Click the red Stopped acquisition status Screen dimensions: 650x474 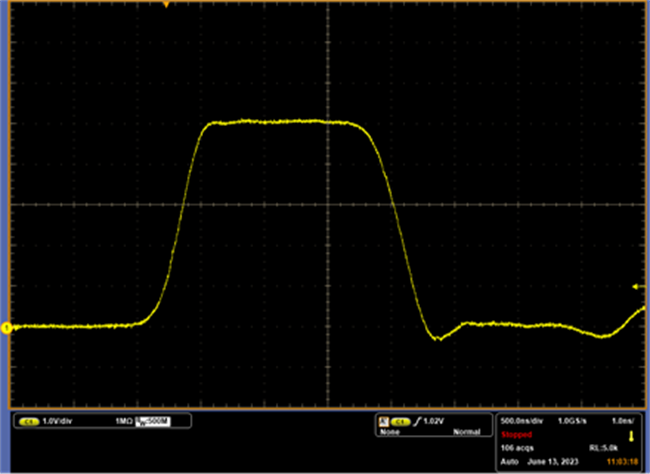(517, 435)
